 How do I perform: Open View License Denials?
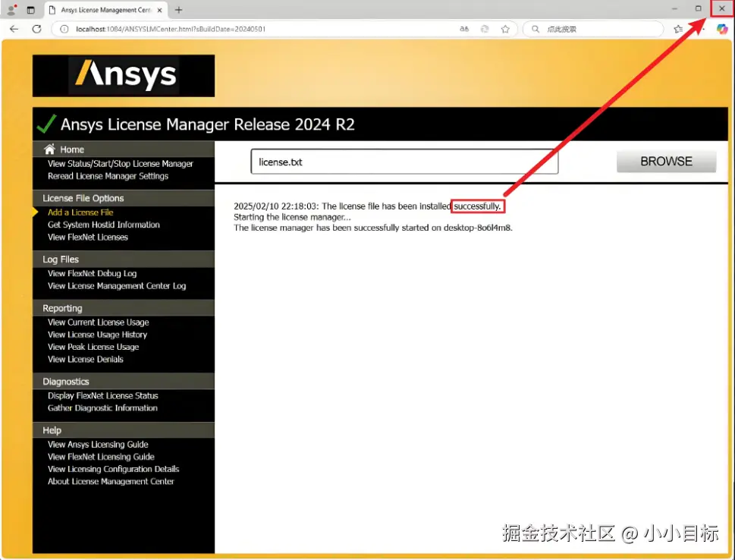pyautogui.click(x=85, y=359)
